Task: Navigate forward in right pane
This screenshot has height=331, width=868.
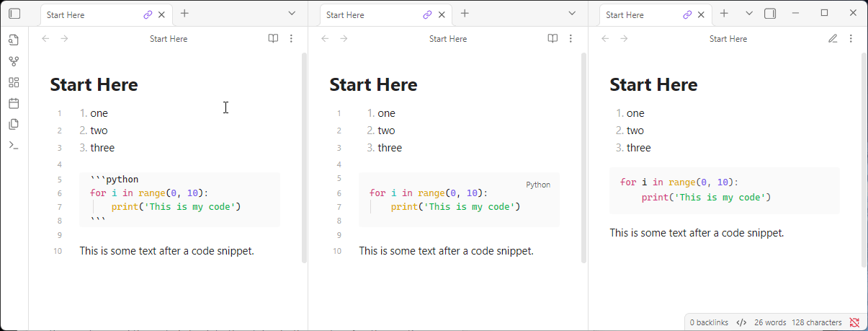Action: [x=624, y=39]
